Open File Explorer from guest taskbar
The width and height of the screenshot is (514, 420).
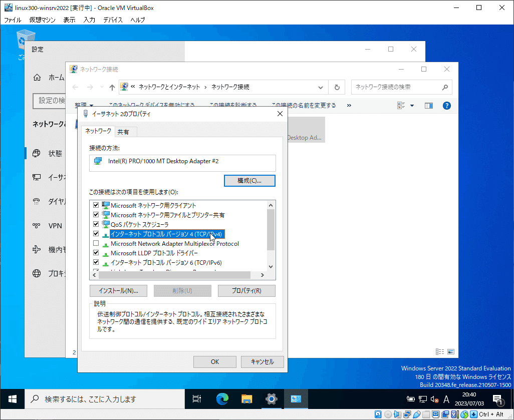(247, 398)
